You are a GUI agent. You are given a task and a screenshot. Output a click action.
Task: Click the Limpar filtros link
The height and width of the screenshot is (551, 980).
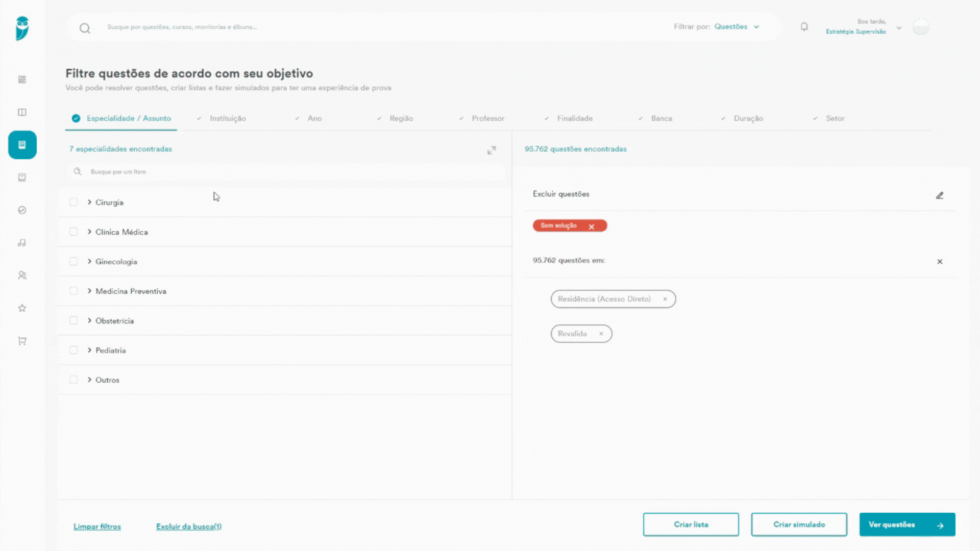tap(97, 527)
